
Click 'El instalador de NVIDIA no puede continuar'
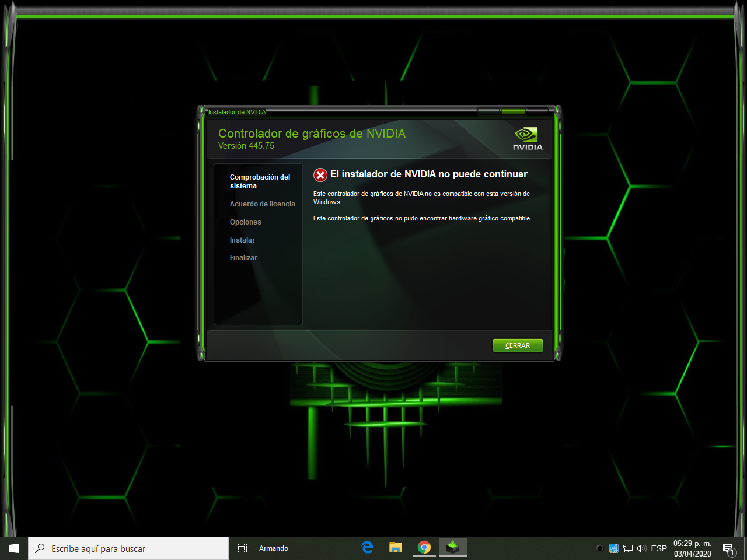coord(429,174)
